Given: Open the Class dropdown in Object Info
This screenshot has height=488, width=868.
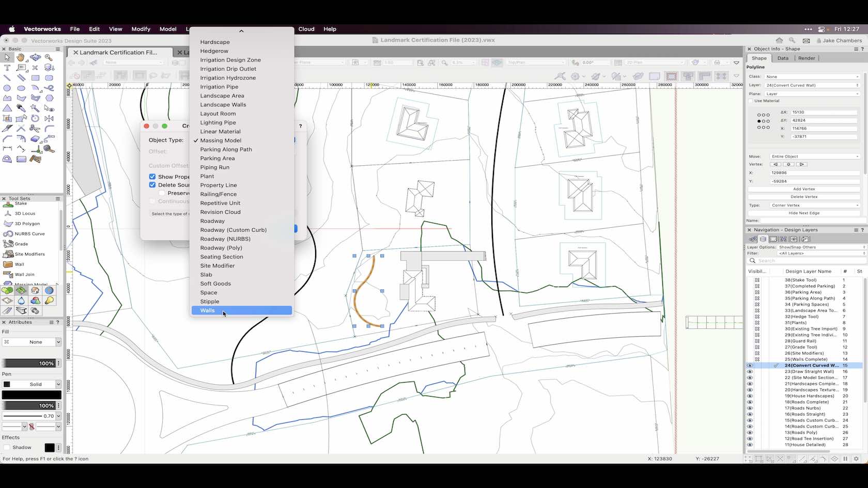Looking at the screenshot, I should 812,76.
